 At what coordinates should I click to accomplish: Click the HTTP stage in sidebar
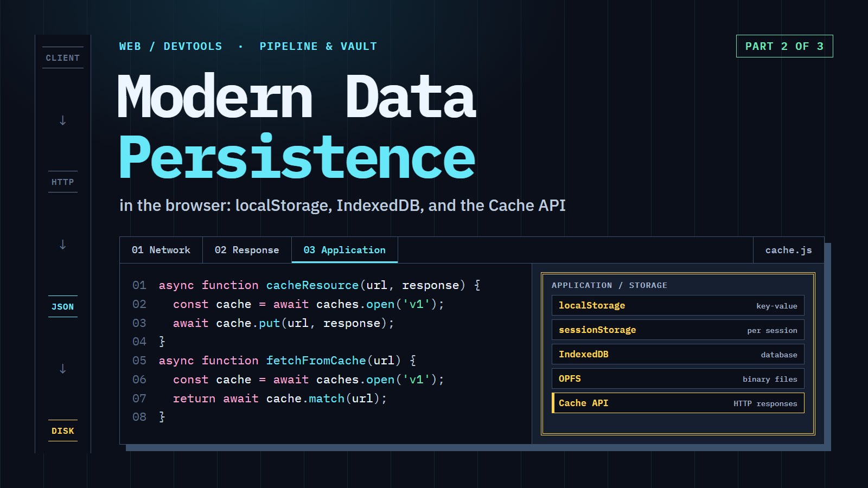coord(63,182)
